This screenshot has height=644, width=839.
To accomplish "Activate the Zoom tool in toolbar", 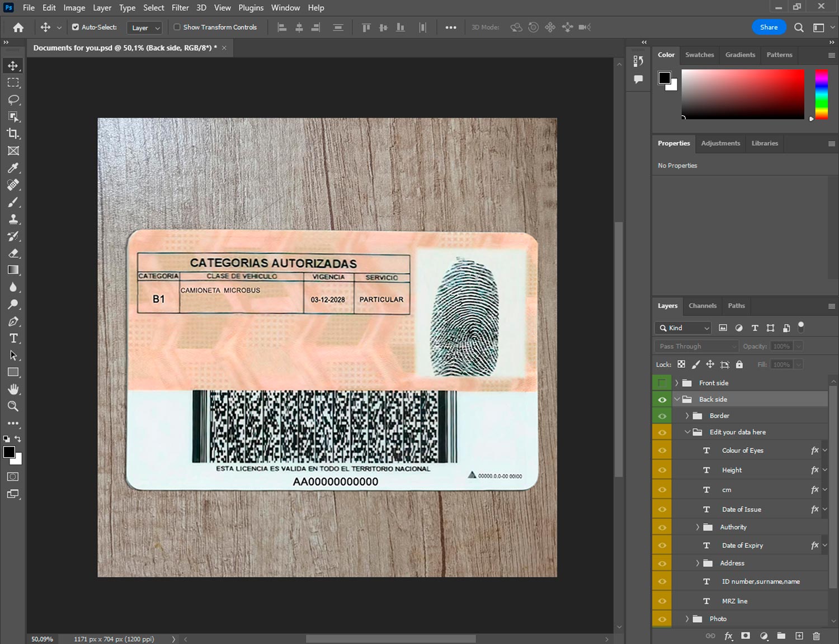I will point(13,406).
